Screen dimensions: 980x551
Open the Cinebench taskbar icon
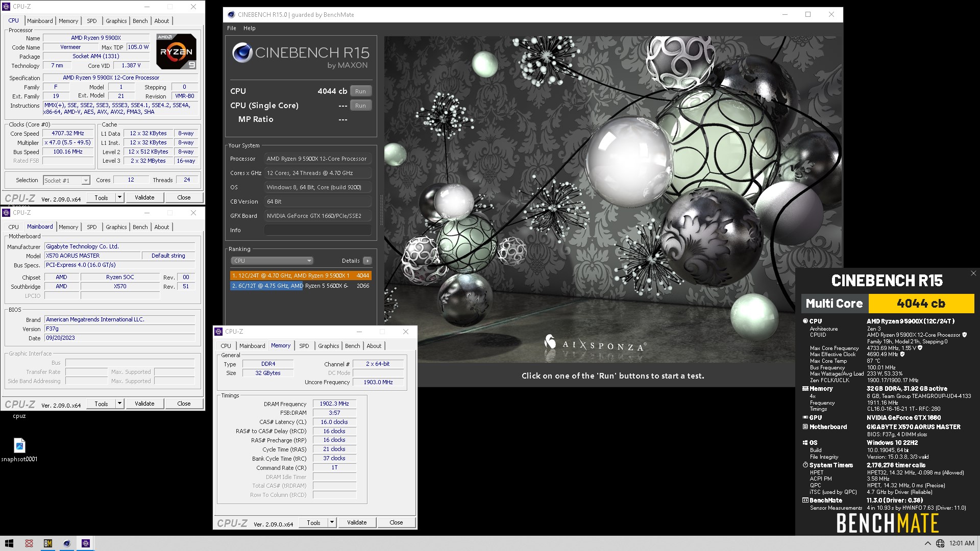[67, 543]
